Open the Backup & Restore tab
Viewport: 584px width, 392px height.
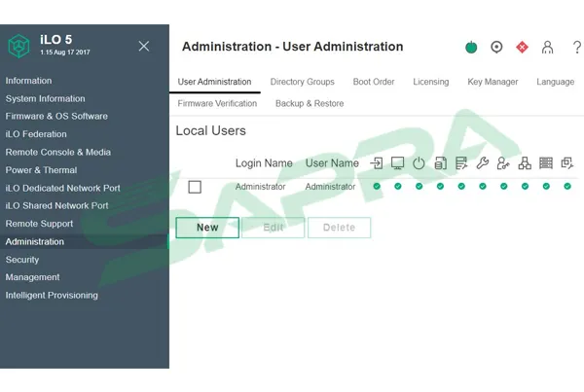310,103
